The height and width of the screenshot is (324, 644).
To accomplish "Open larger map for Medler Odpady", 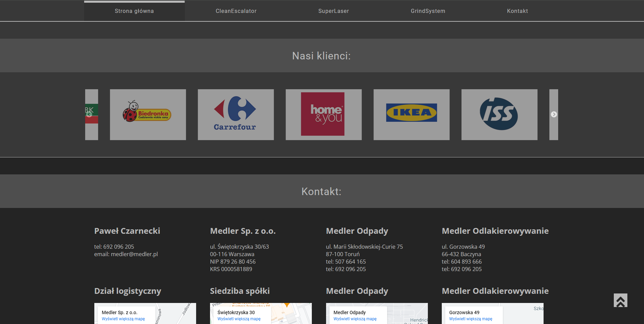I will click(x=355, y=319).
